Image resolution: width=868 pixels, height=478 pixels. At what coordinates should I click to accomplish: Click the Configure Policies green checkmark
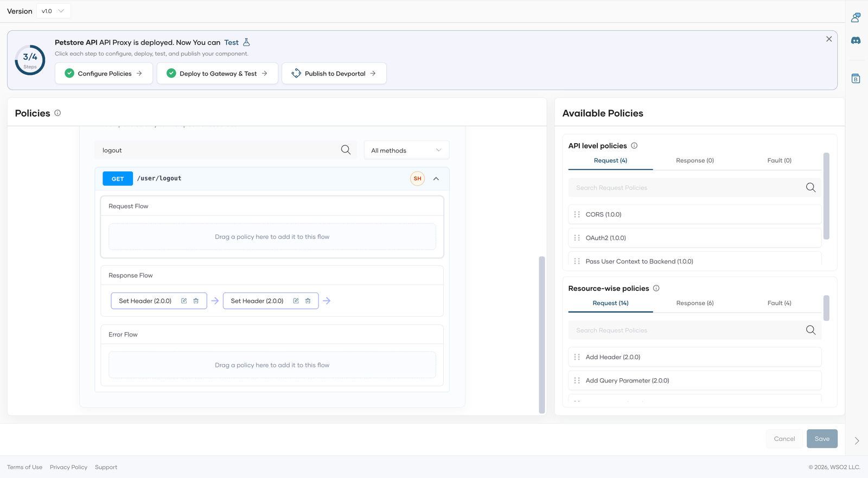tap(69, 73)
